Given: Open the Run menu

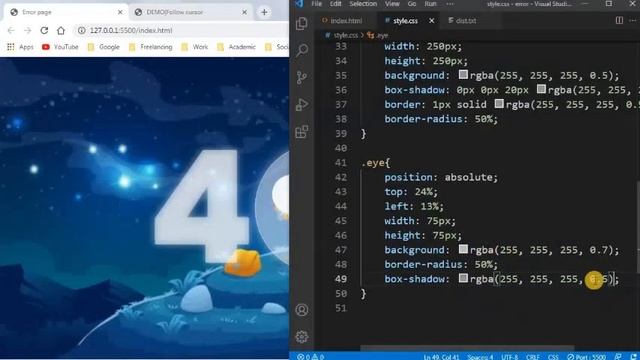Looking at the screenshot, I should tap(430, 4).
